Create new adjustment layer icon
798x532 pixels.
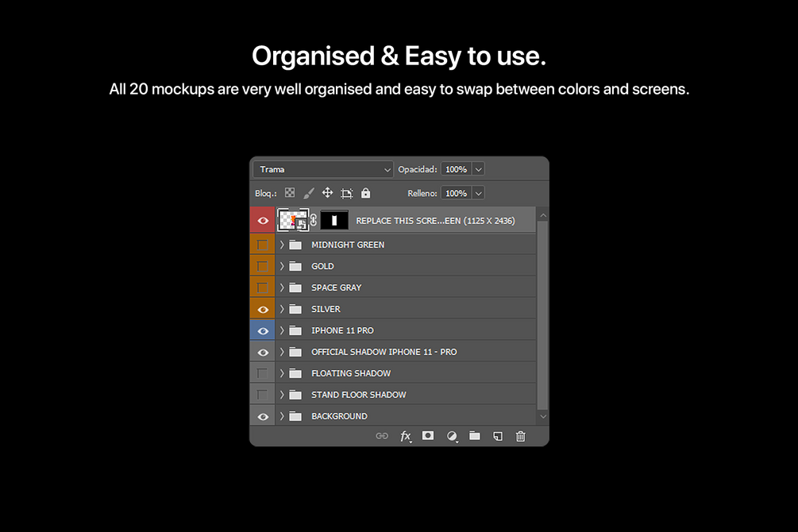click(452, 436)
